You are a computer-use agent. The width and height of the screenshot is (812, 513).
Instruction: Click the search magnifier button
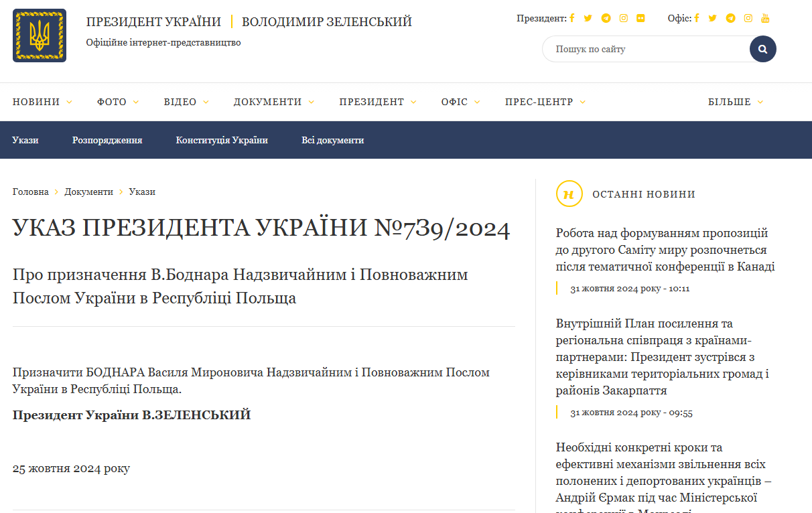click(x=762, y=49)
